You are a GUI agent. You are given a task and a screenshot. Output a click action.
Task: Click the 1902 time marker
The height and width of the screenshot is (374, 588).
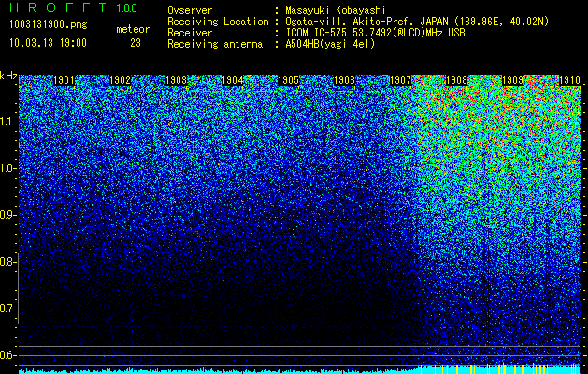(120, 80)
